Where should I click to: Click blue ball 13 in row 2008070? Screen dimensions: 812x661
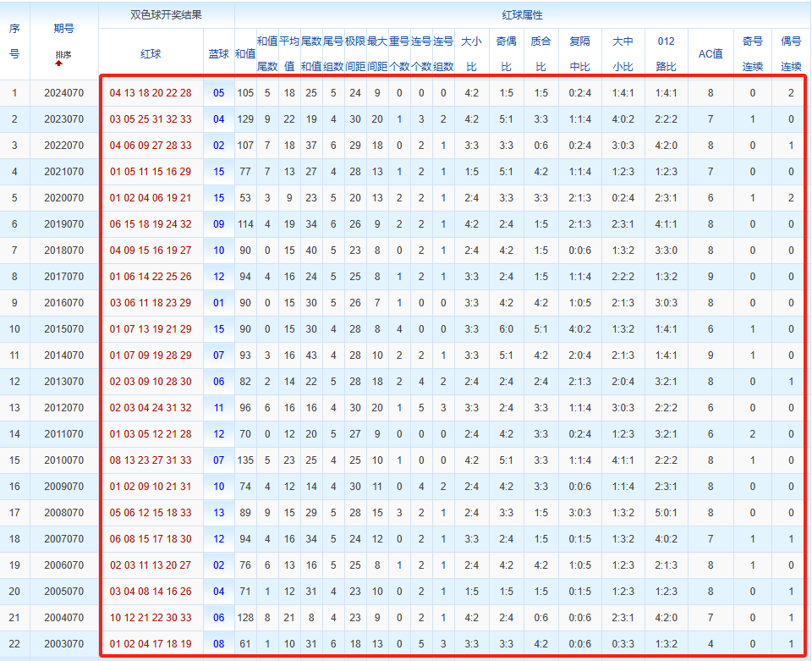click(218, 513)
